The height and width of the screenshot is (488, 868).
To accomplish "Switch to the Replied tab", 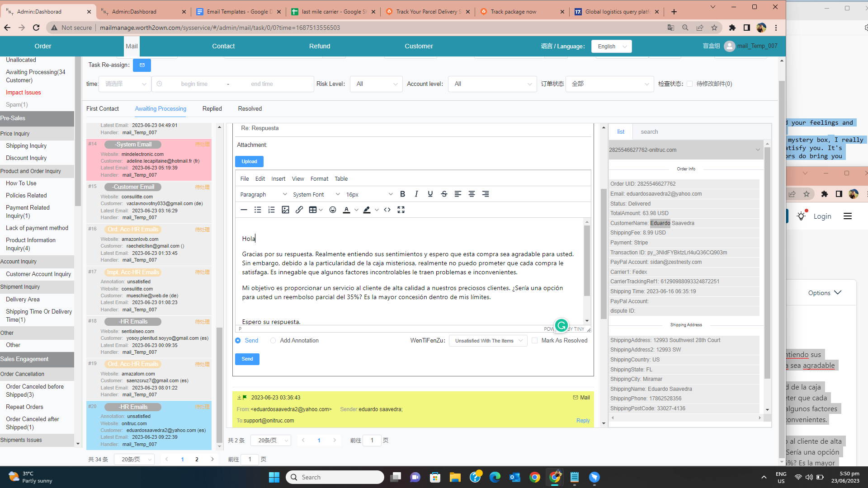I will tap(212, 109).
